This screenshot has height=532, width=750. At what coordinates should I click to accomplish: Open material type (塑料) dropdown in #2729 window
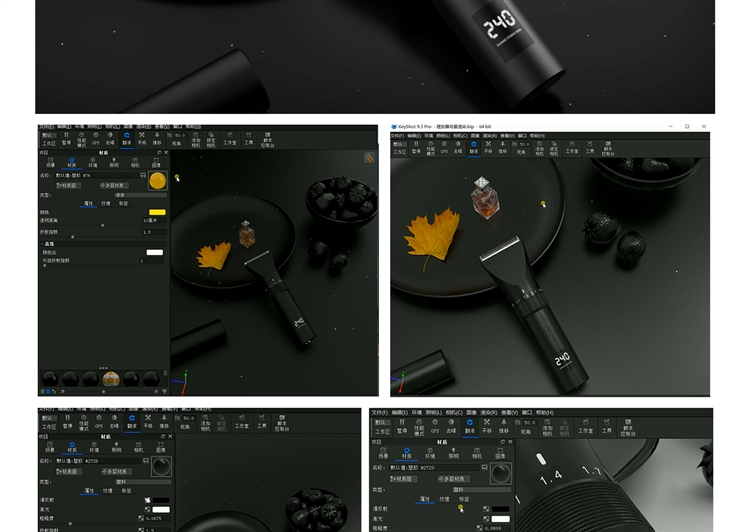pos(482,490)
